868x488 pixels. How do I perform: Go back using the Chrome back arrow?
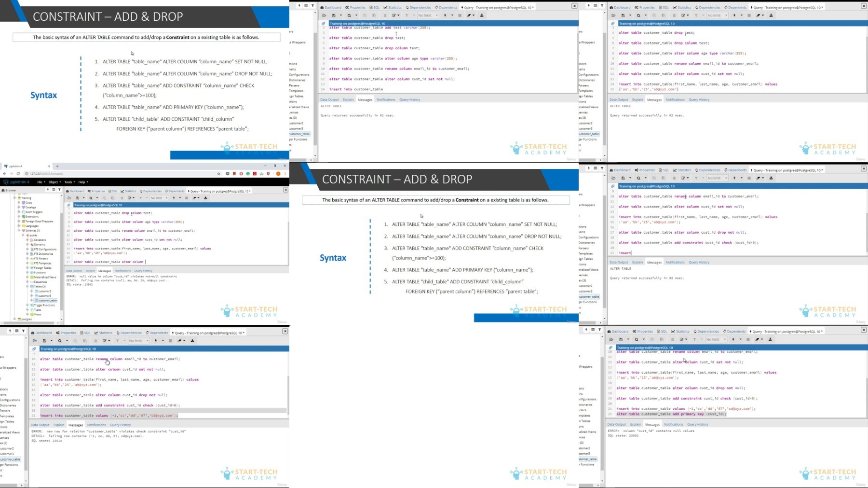pos(5,174)
